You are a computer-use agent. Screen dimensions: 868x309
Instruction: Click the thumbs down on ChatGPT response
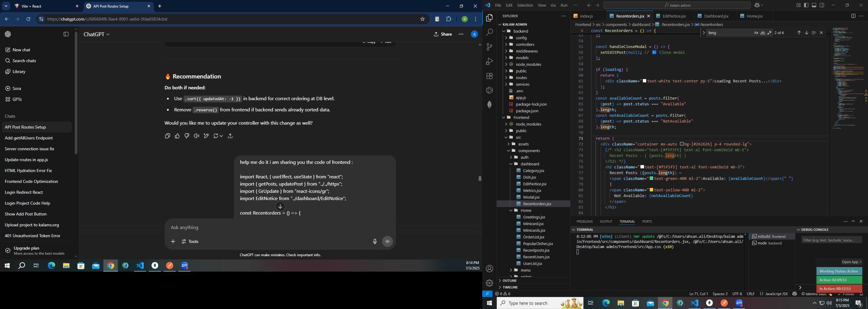click(x=187, y=136)
